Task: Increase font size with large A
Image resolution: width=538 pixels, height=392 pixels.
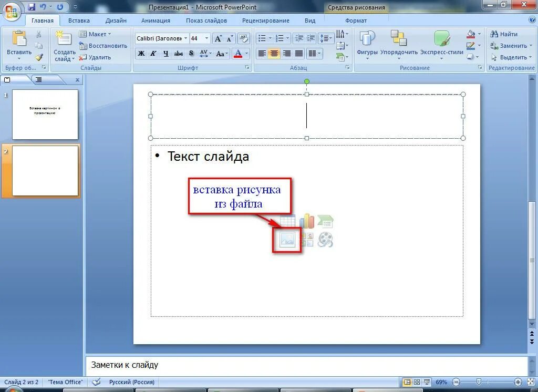Action: [x=218, y=38]
